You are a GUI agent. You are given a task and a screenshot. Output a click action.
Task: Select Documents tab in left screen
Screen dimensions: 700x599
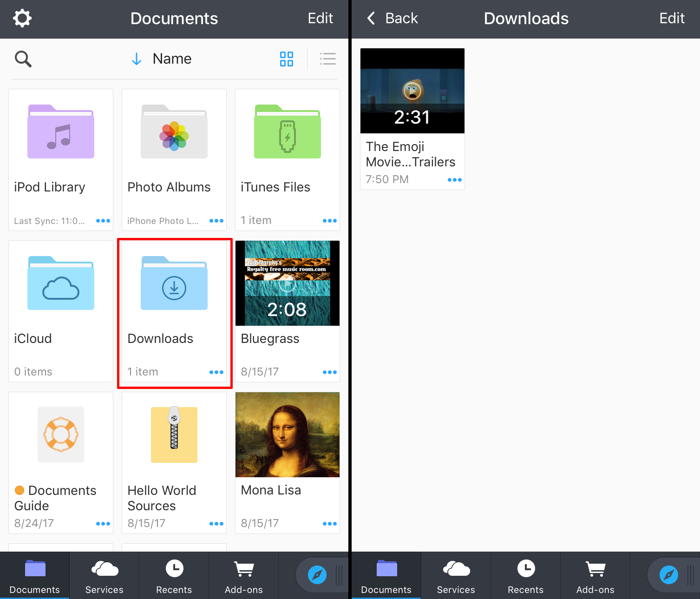[x=35, y=575]
